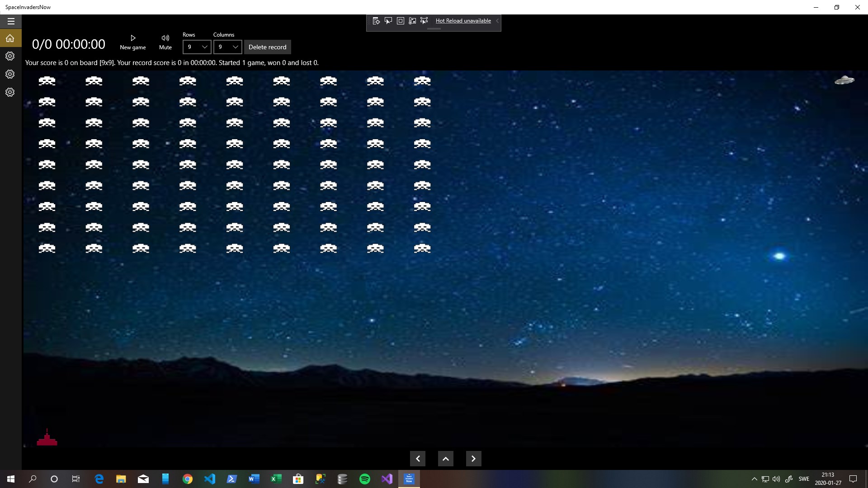The height and width of the screenshot is (488, 868).
Task: Open Visual Studio Code from the taskbar
Action: coord(210,479)
